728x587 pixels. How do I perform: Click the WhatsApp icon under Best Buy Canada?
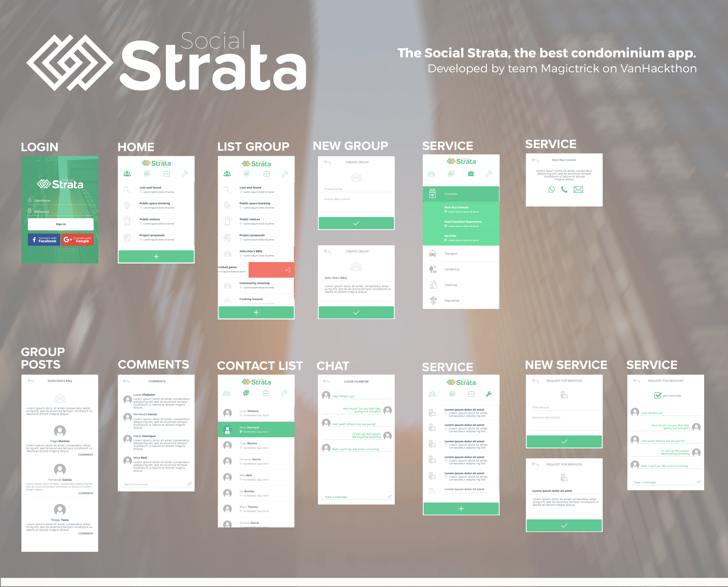pos(552,190)
